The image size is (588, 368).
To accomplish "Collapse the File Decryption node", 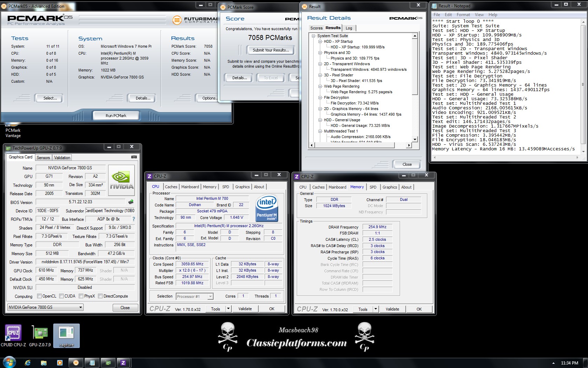I will pos(320,97).
